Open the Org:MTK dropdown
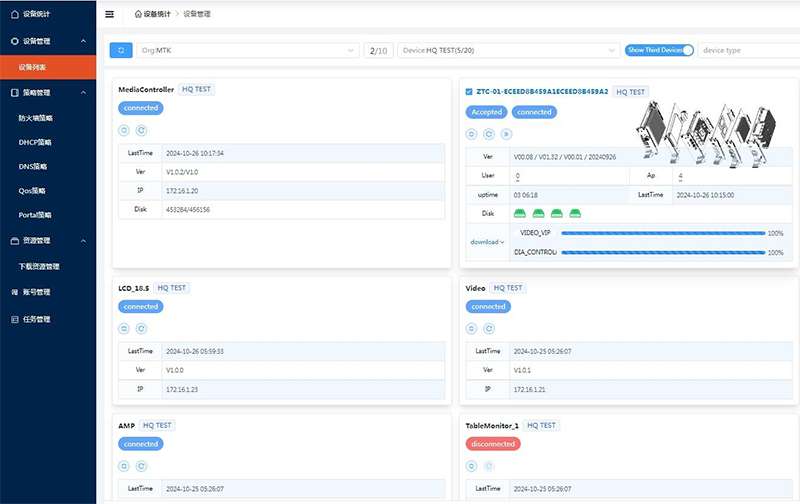 247,50
